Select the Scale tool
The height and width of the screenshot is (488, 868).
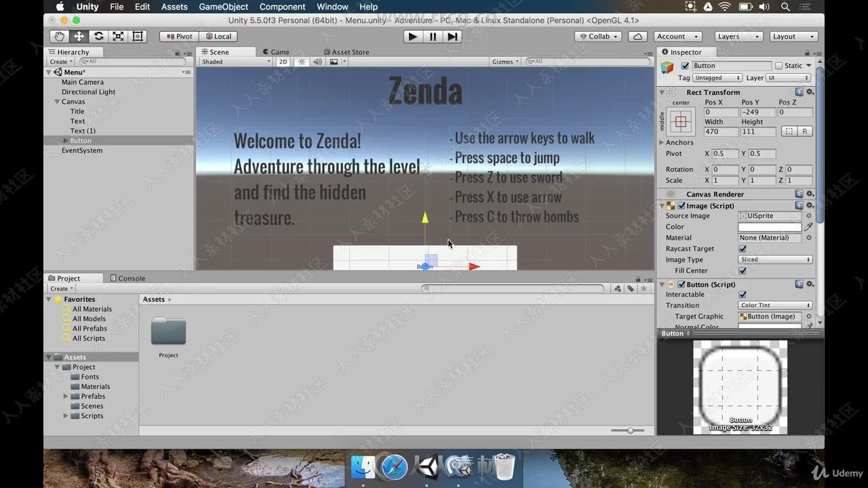[118, 37]
